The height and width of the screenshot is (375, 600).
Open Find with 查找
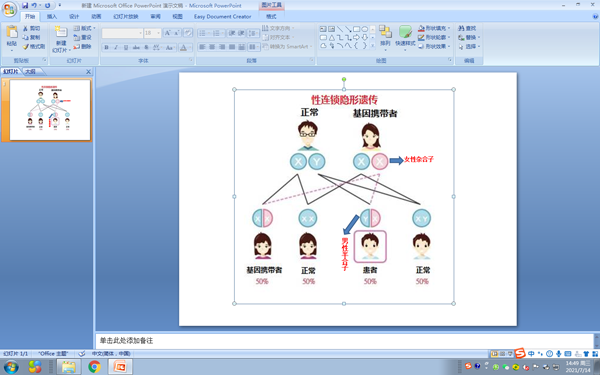pyautogui.click(x=467, y=28)
